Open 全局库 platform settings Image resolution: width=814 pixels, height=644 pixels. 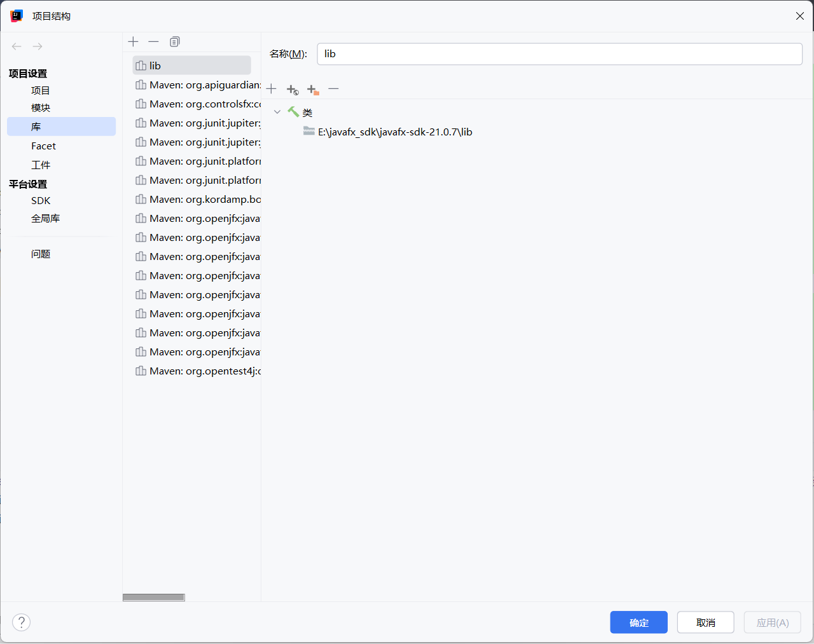pyautogui.click(x=46, y=218)
